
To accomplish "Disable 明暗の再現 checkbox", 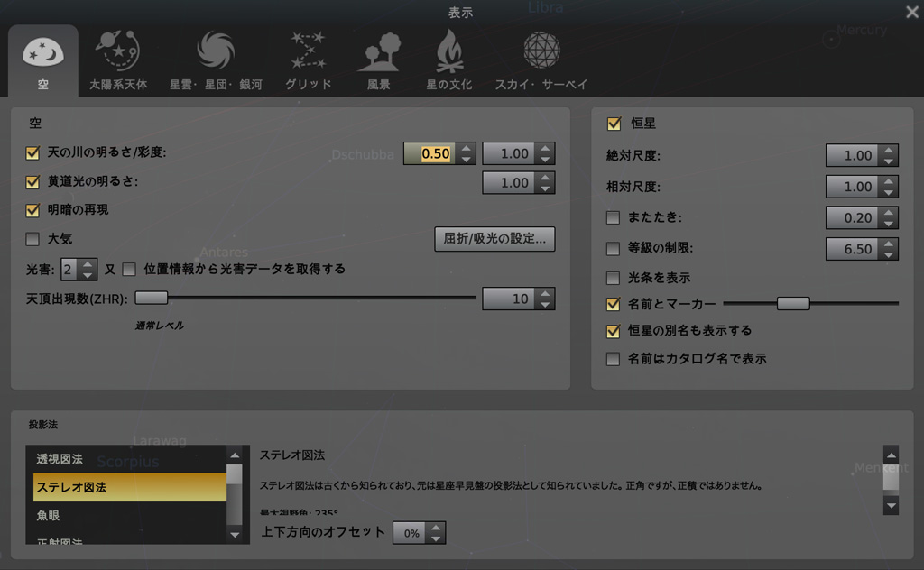I will tap(32, 210).
